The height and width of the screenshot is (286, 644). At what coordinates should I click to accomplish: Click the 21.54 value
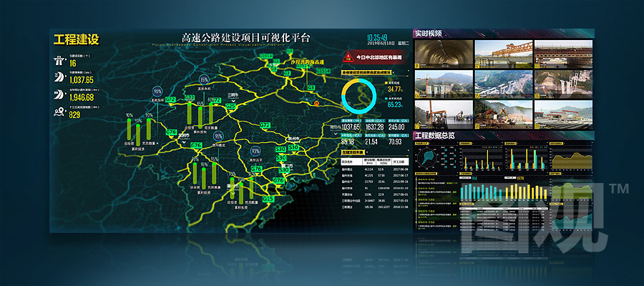pyautogui.click(x=371, y=142)
